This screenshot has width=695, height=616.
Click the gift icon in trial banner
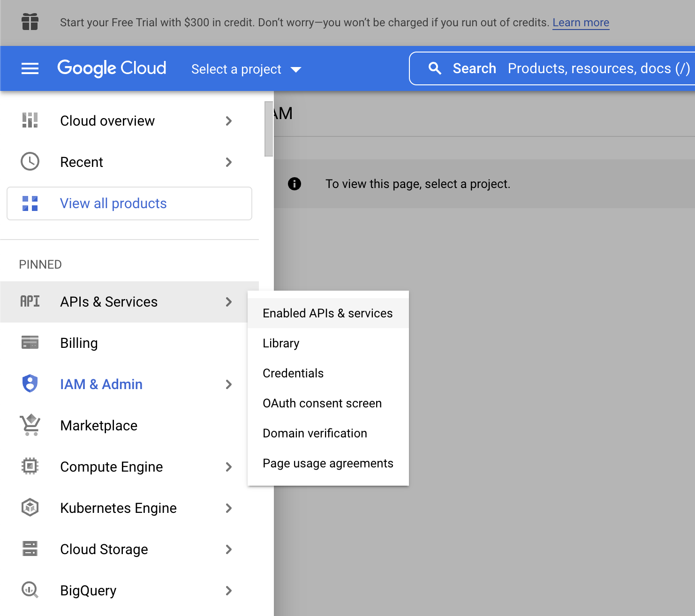point(30,22)
